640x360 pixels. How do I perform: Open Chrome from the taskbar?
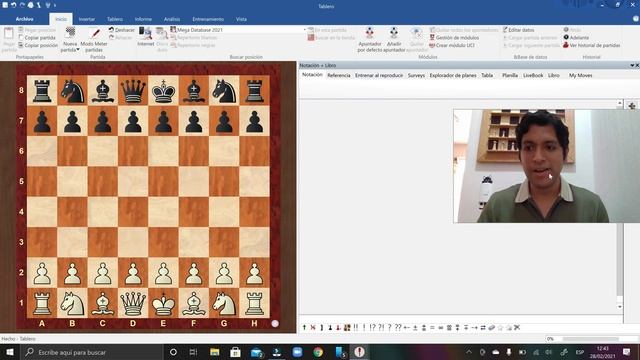(318, 352)
